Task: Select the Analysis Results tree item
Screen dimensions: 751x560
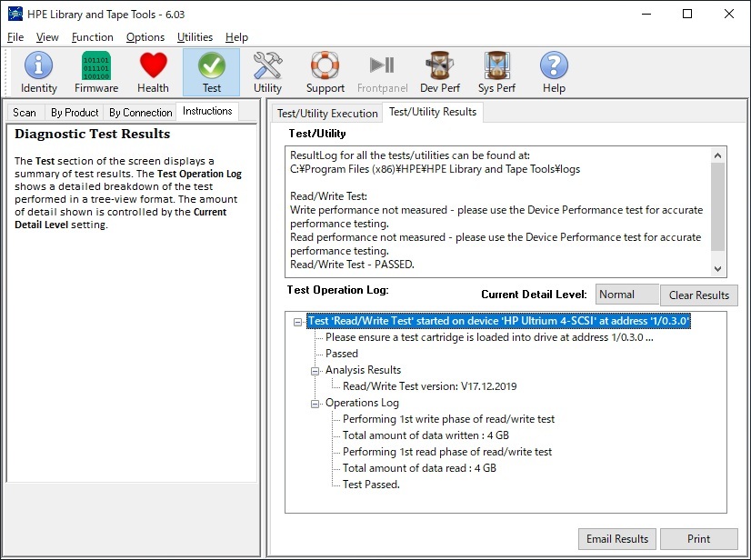Action: click(363, 370)
